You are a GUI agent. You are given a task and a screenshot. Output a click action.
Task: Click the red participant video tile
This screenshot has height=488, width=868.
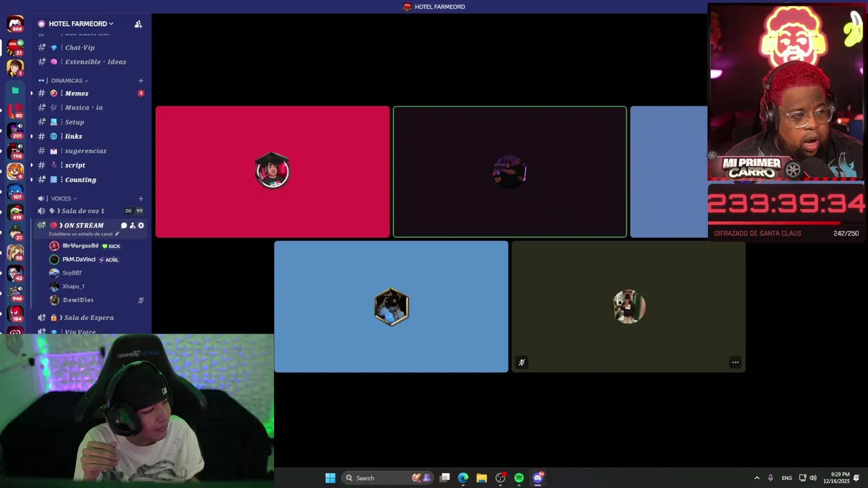click(273, 171)
